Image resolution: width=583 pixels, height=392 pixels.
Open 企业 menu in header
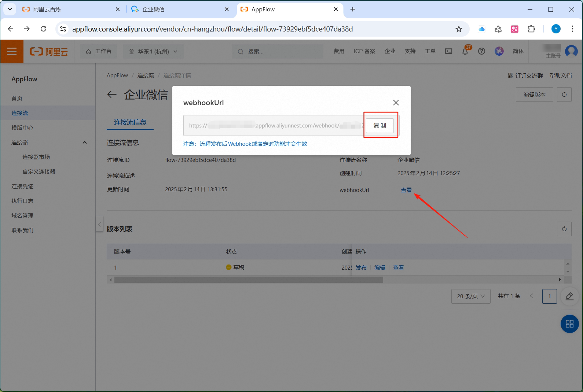click(x=390, y=51)
